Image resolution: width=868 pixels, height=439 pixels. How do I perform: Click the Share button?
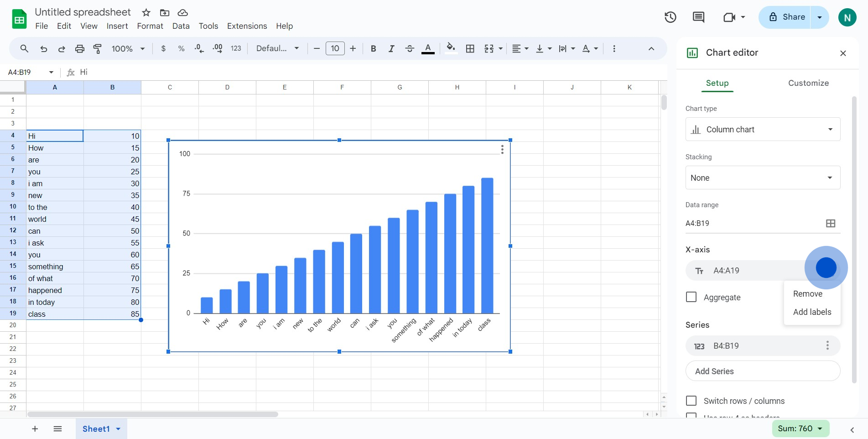point(787,17)
